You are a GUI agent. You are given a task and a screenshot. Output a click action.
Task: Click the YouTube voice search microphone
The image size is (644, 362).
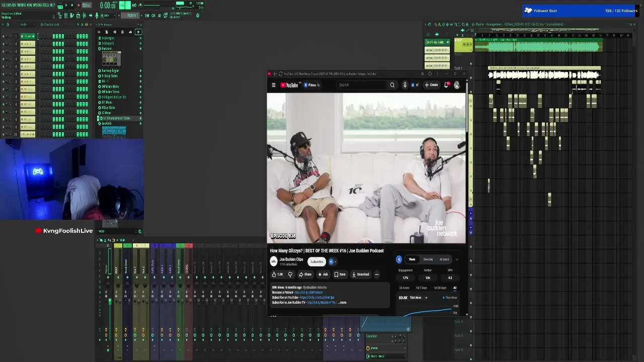pos(405,85)
